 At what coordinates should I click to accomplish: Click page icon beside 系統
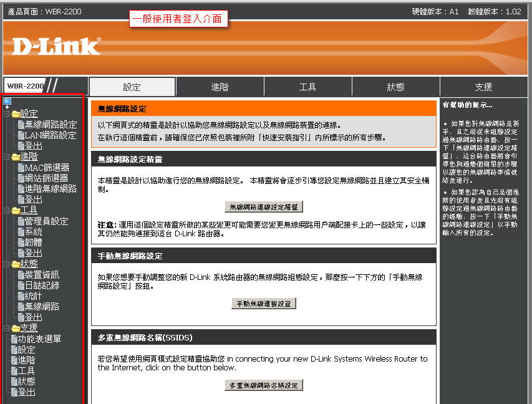[21, 232]
